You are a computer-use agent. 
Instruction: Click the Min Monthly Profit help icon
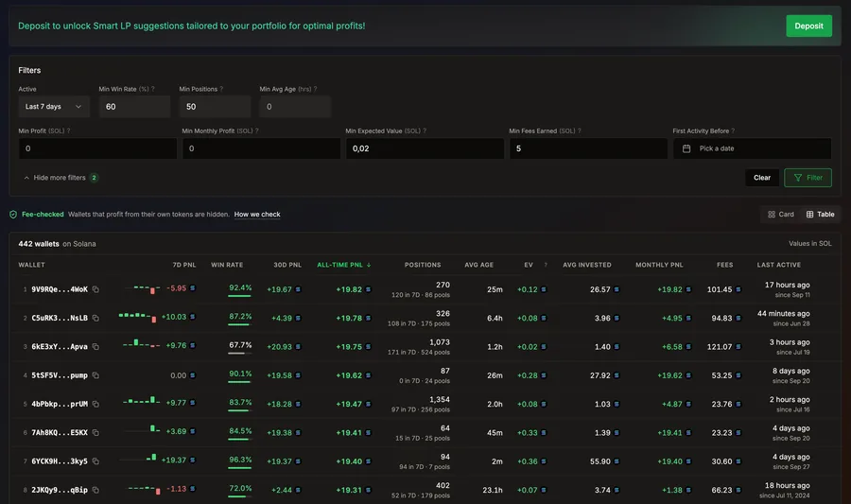coord(256,130)
